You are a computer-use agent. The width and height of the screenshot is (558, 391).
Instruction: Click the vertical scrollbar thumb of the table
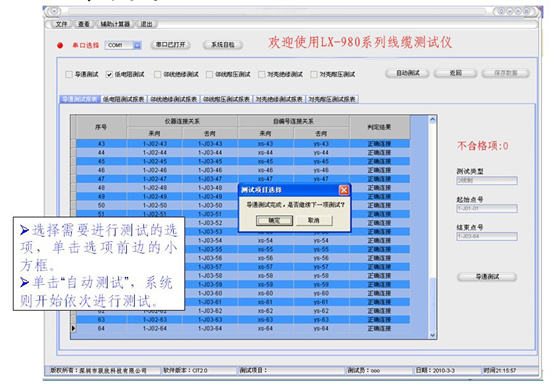(432, 303)
